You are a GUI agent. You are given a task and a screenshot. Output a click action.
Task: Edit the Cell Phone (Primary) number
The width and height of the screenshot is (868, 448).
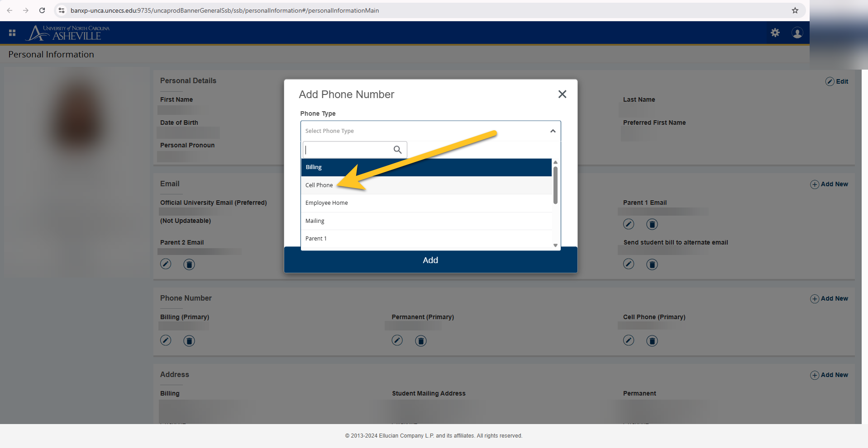click(628, 340)
